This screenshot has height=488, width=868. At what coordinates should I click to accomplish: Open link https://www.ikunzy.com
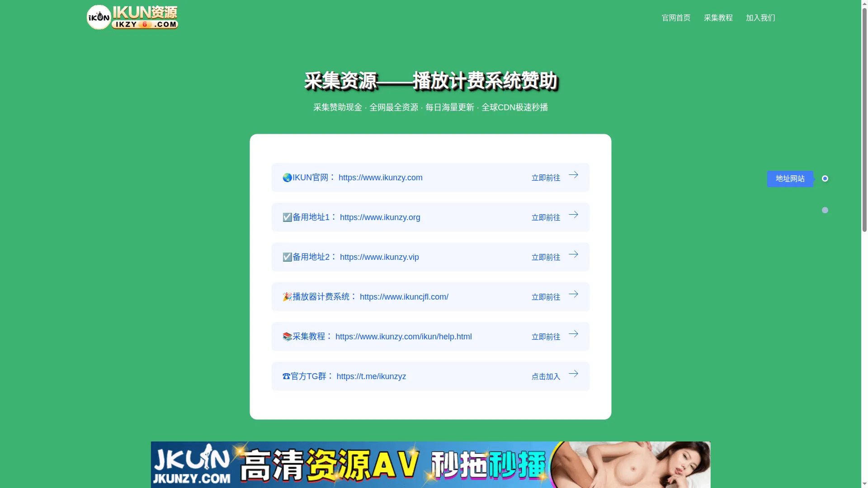380,178
